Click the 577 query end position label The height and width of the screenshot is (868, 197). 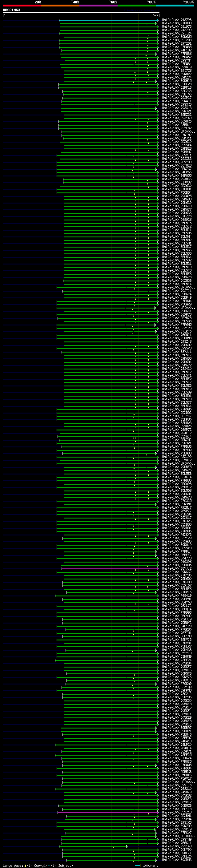click(155, 15)
